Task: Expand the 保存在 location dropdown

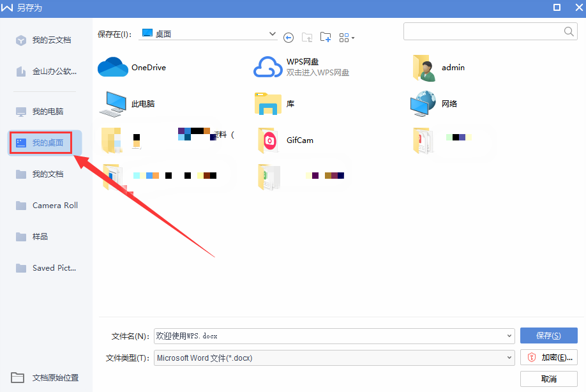Action: (x=273, y=34)
